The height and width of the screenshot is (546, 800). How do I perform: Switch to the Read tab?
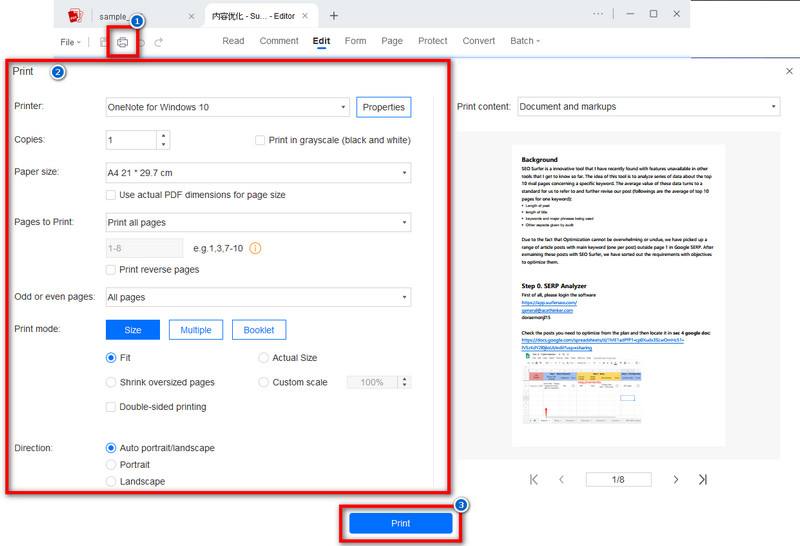(233, 41)
